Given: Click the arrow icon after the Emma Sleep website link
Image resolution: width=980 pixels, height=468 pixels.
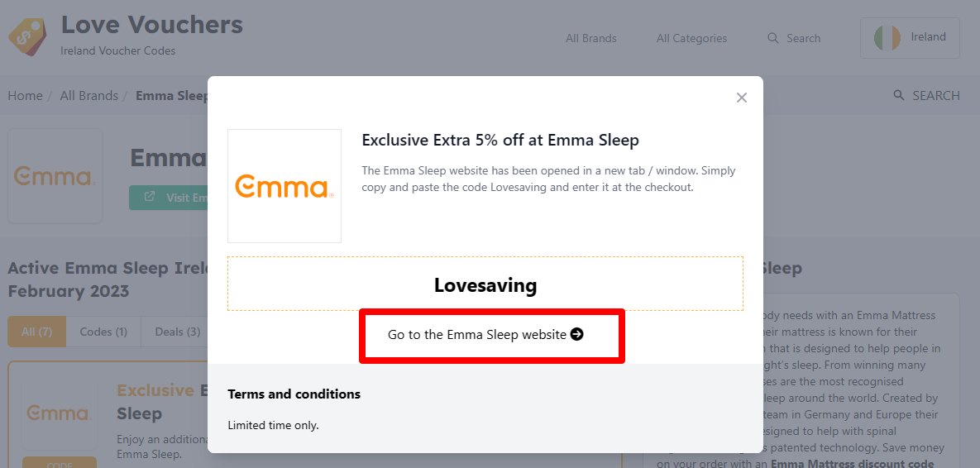Looking at the screenshot, I should 577,334.
